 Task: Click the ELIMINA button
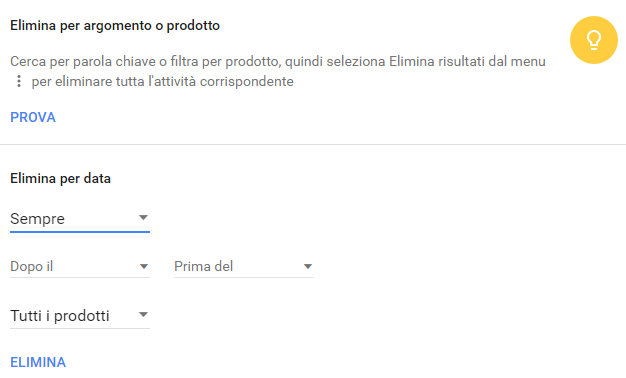[38, 362]
